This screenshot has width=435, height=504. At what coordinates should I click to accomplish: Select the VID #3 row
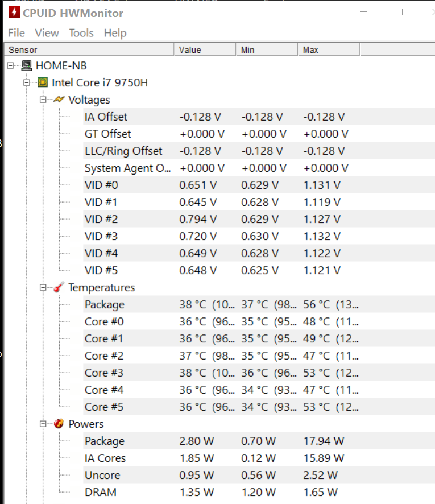(x=259, y=236)
